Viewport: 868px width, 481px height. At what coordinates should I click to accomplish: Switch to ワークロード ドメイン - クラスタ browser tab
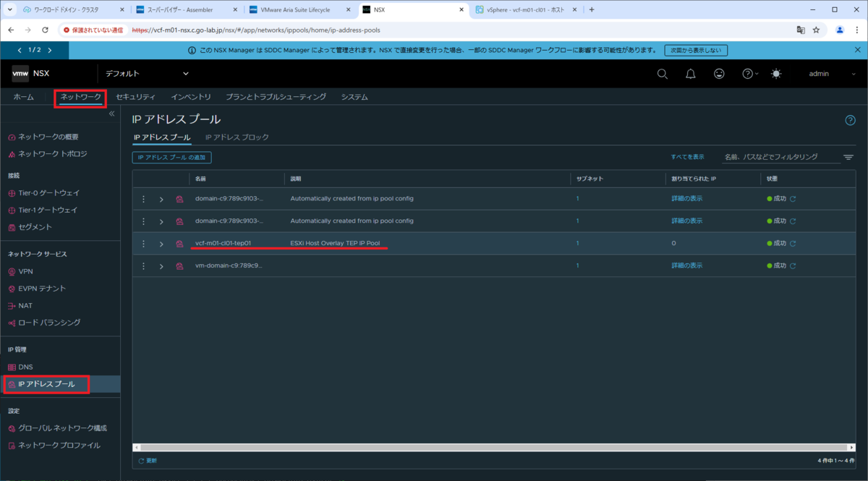tap(68, 10)
